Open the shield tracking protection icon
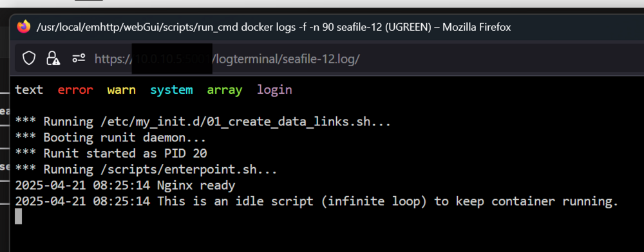Screen dimensions: 644x252 pos(29,59)
